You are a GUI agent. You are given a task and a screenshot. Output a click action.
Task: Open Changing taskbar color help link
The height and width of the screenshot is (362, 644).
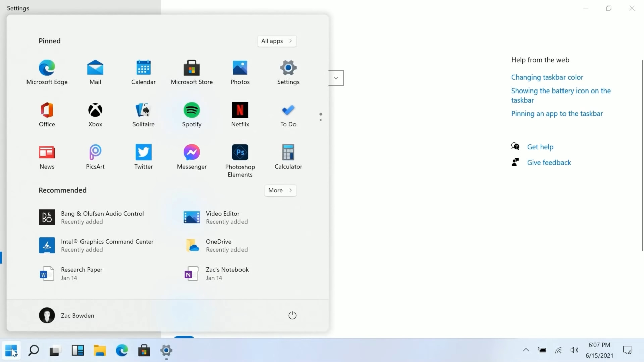(547, 77)
